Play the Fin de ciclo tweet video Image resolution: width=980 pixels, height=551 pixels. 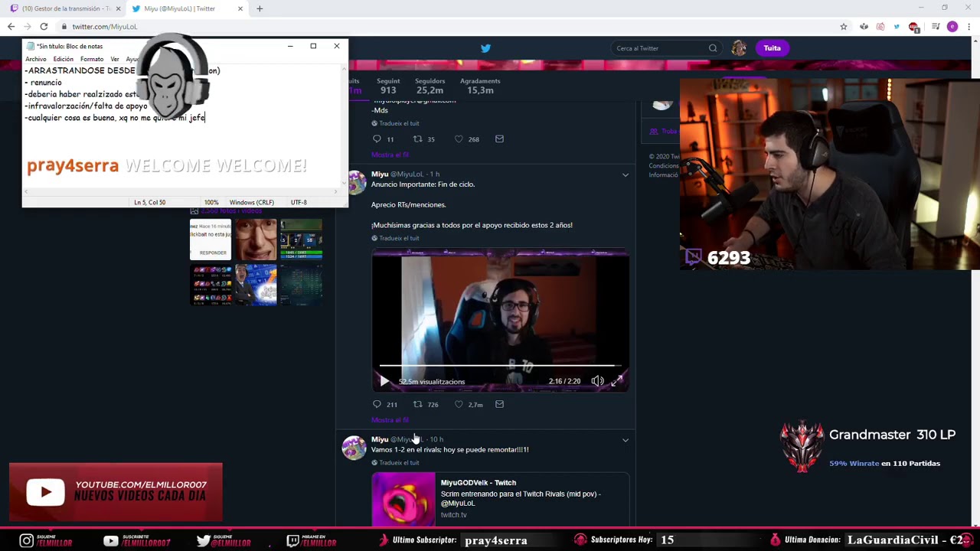pos(384,381)
